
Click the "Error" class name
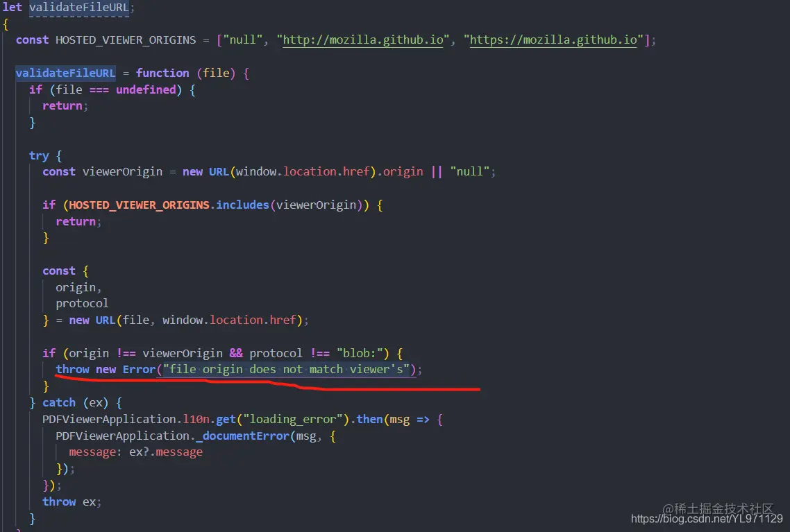pos(139,370)
